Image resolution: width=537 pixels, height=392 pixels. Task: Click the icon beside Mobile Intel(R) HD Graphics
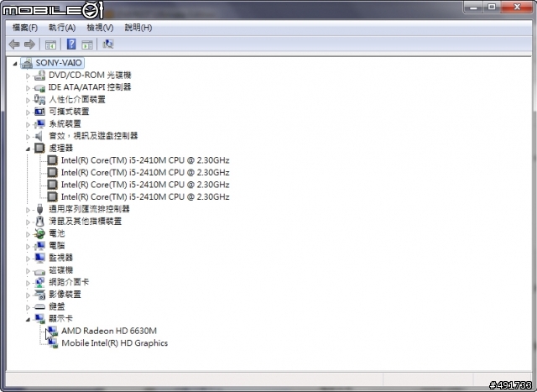click(53, 343)
